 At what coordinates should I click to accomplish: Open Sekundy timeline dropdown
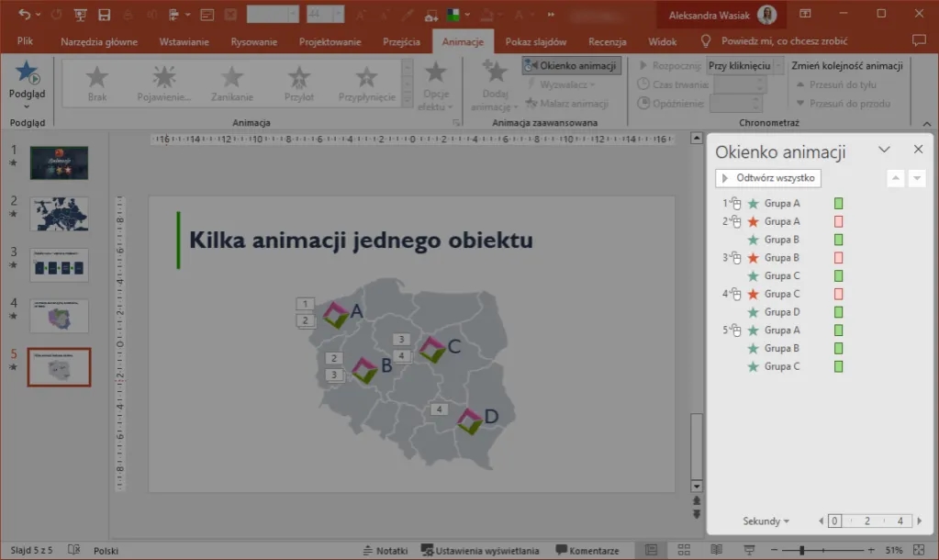point(766,521)
